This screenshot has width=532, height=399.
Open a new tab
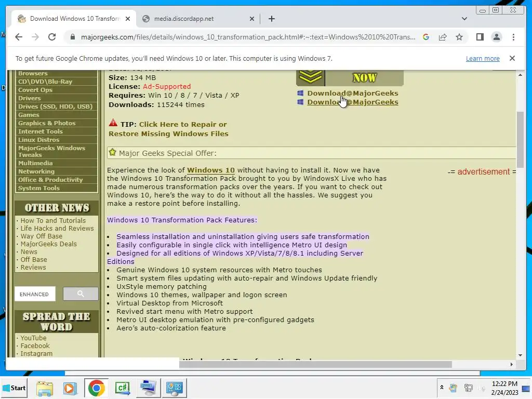(271, 19)
